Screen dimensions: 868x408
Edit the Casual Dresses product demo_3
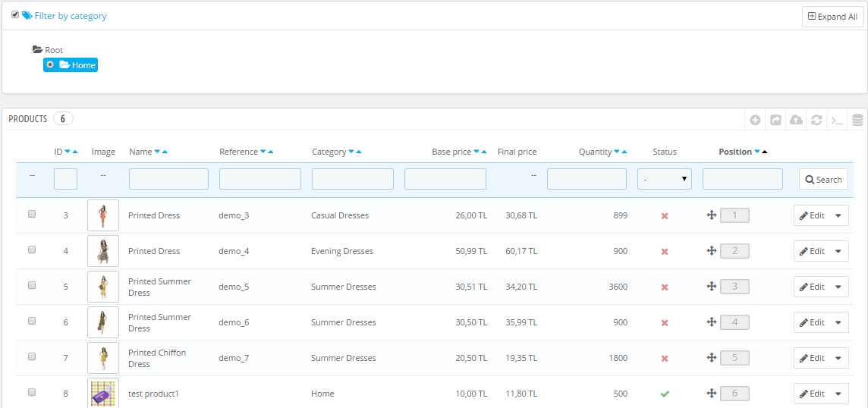[x=812, y=216]
